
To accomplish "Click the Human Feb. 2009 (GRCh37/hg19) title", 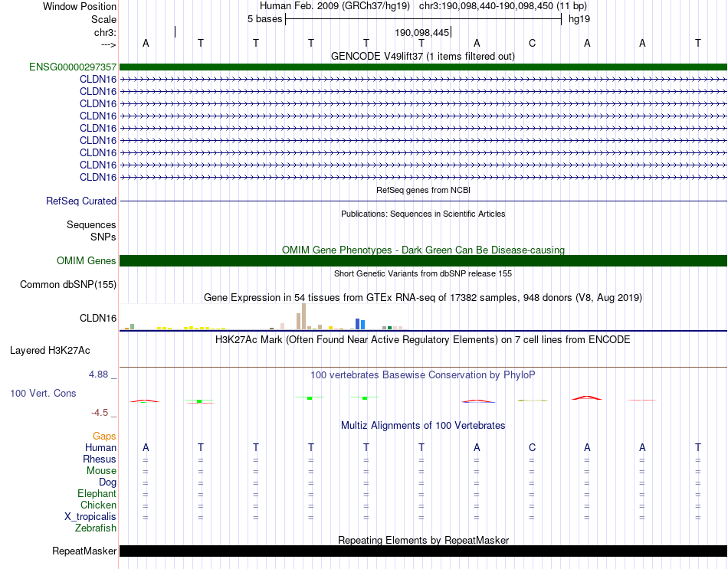I will 335,6.
